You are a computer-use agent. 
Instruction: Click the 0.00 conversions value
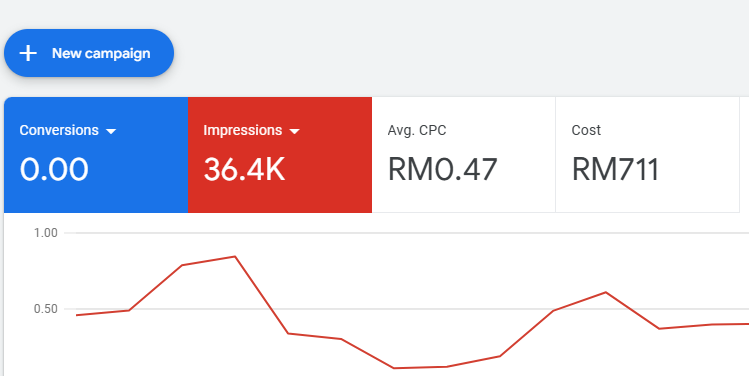point(54,170)
